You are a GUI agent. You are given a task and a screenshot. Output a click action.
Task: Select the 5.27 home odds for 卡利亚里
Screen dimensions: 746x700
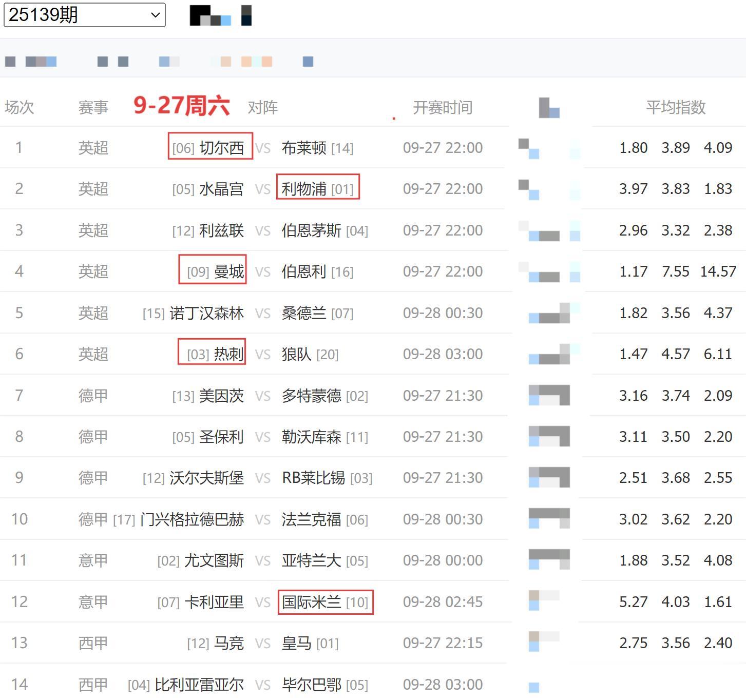click(x=633, y=602)
